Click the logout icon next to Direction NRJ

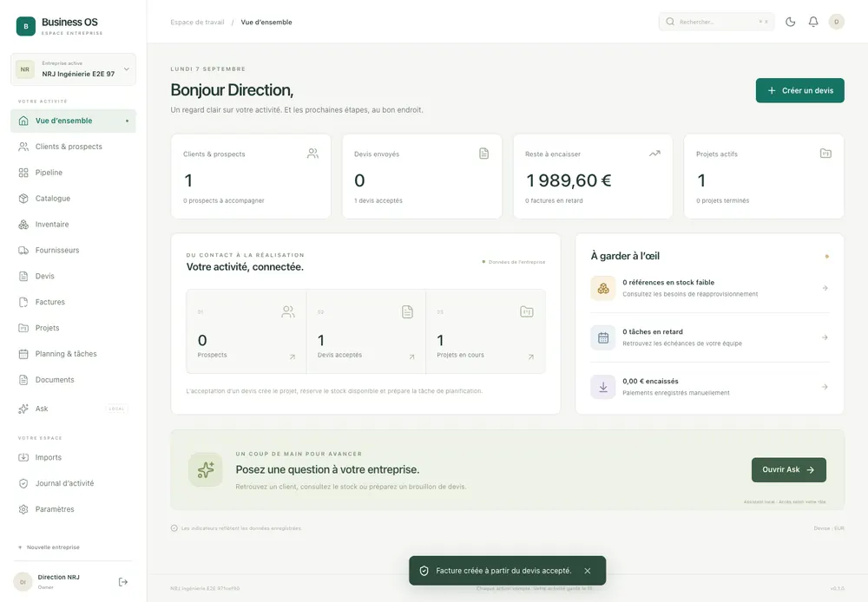pos(123,581)
